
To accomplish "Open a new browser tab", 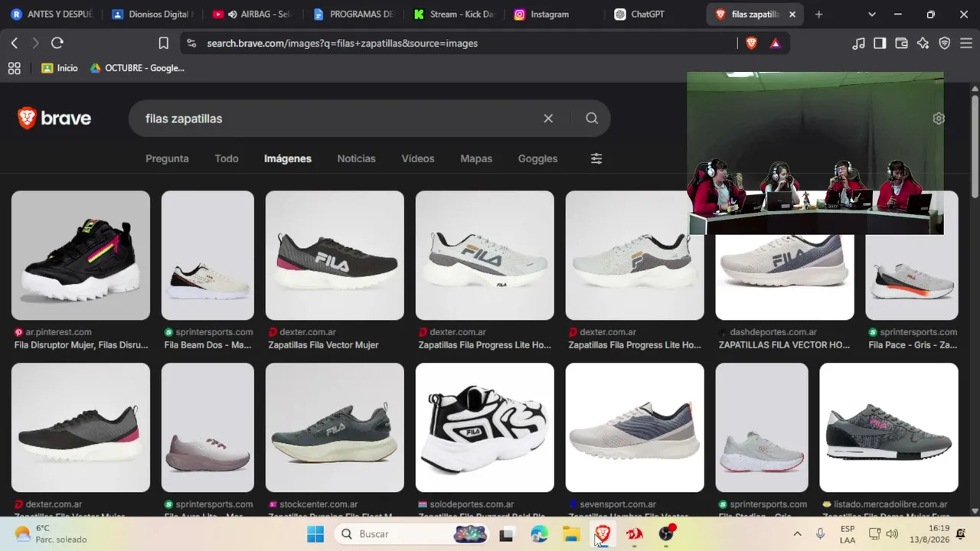I will tap(818, 15).
